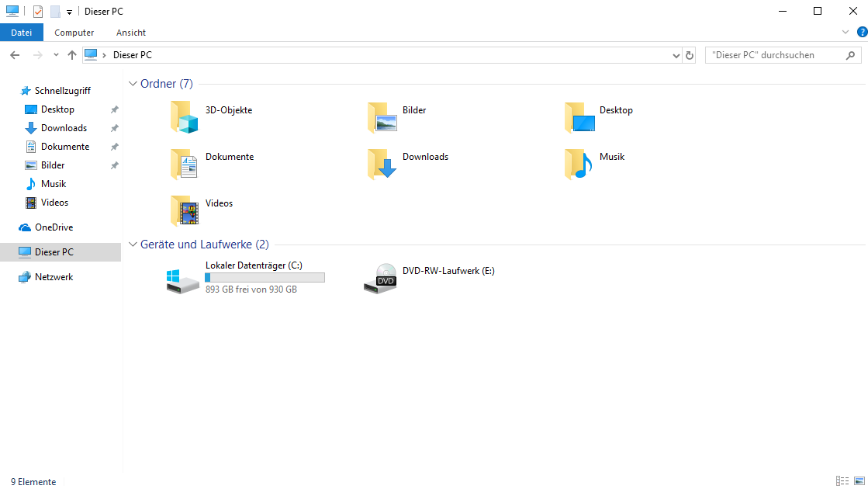Click the breadcrumb arrow before Dieser PC
The height and width of the screenshot is (489, 868).
(x=104, y=55)
